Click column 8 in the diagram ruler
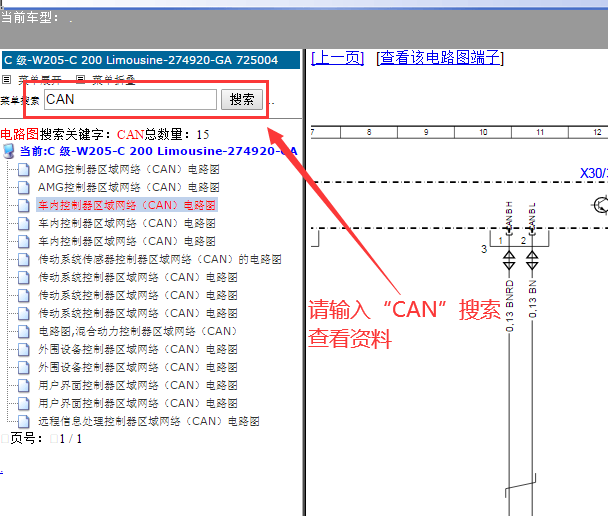The image size is (608, 516). point(369,133)
